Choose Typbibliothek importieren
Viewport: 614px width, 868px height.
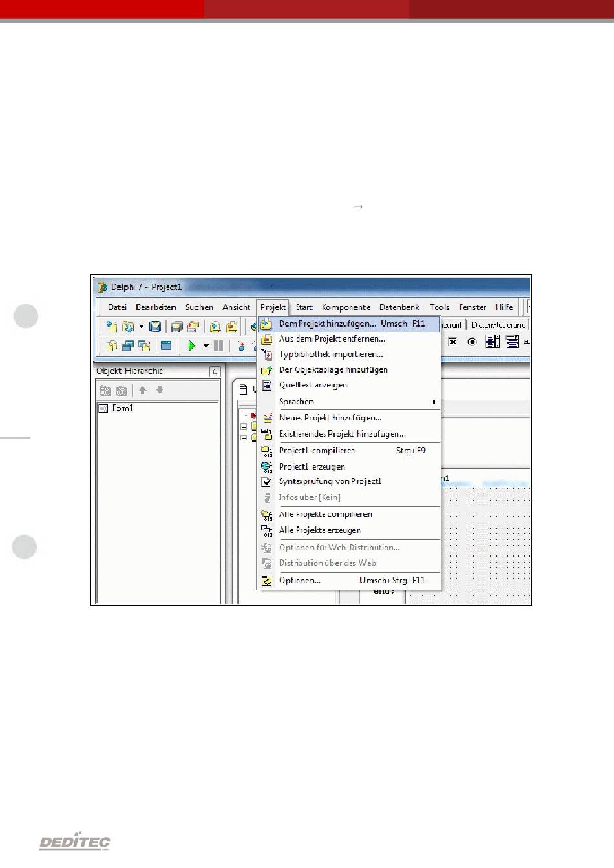tap(349, 354)
